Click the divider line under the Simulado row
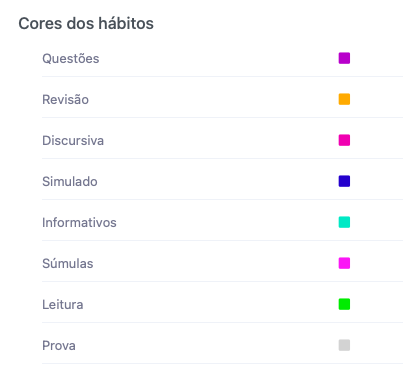403x387 pixels. pyautogui.click(x=222, y=199)
